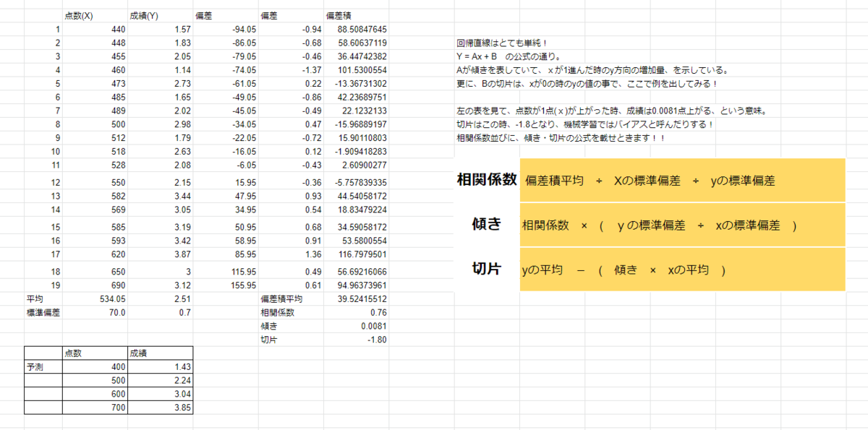The height and width of the screenshot is (430, 868).
Task: Click the score cell 512
Action: click(95, 138)
